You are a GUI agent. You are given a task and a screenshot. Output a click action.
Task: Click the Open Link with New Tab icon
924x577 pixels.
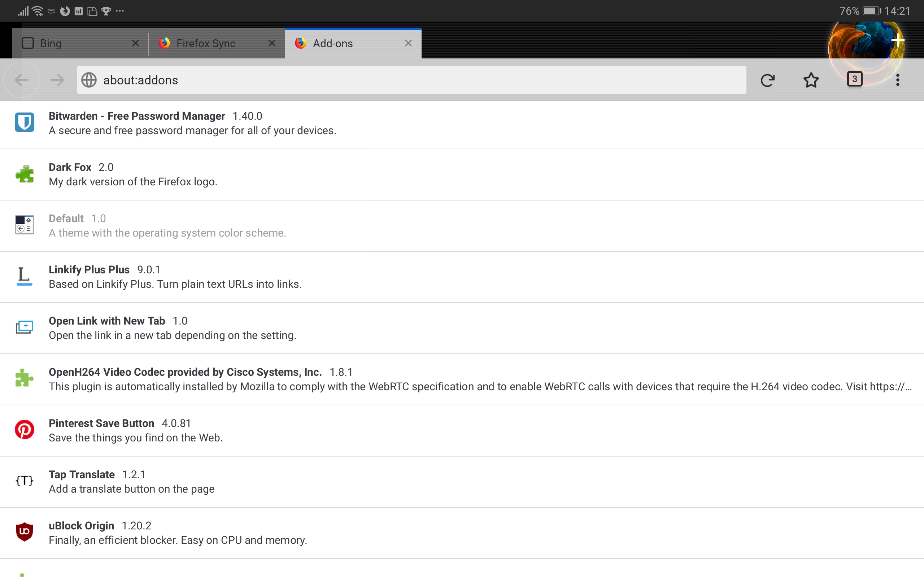25,327
